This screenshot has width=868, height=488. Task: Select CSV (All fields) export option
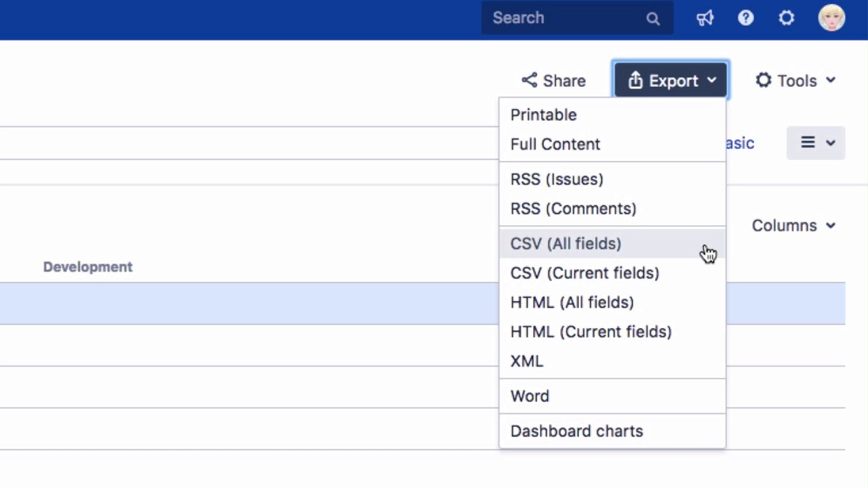coord(566,244)
